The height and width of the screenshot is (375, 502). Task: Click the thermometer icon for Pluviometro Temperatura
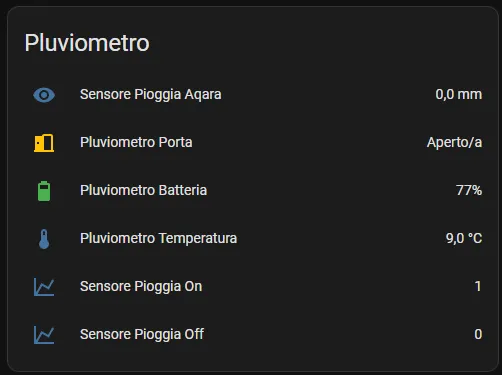[44, 239]
